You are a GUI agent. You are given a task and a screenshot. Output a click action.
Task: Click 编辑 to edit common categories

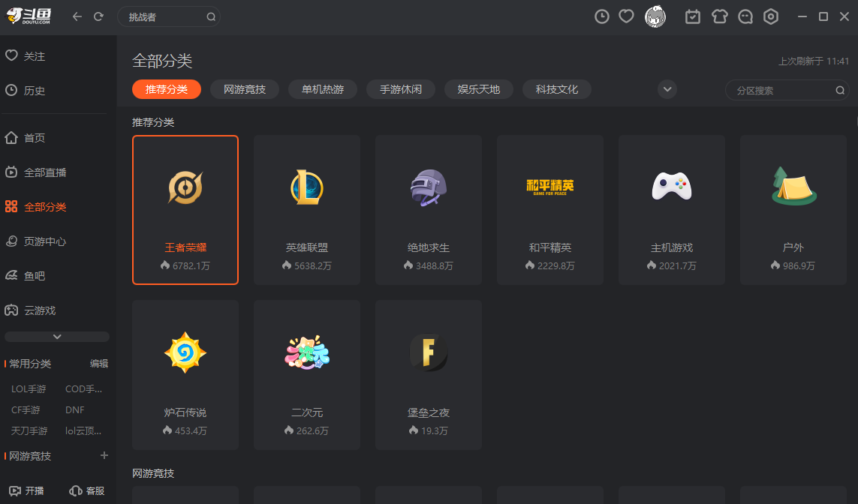coord(98,363)
